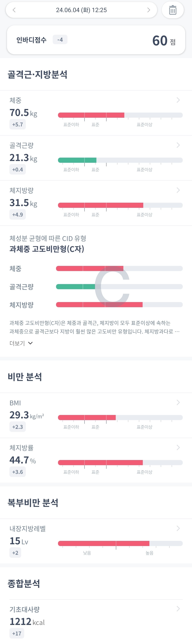Tap the +5.7 weight change badge
This screenshot has height=644, width=192.
(17, 124)
